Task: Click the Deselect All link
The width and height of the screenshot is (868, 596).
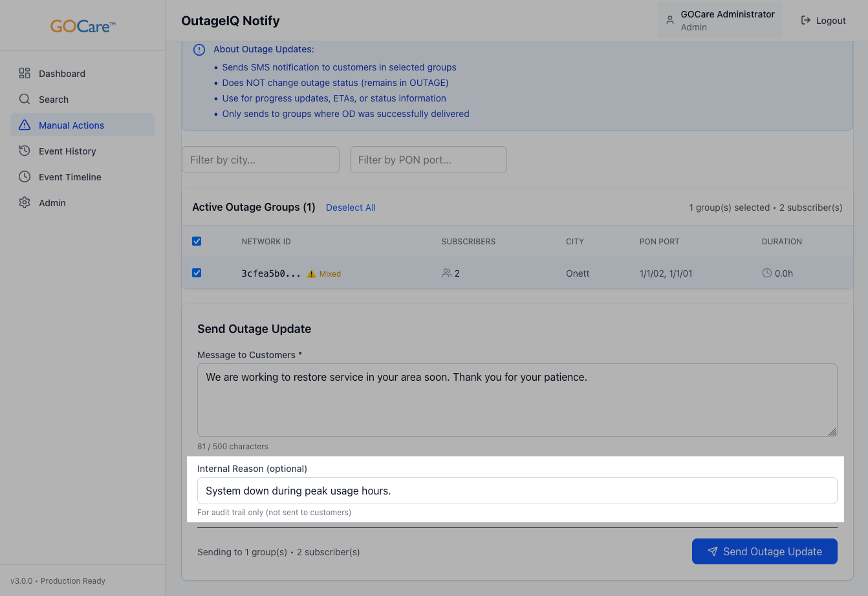Action: [x=351, y=208]
